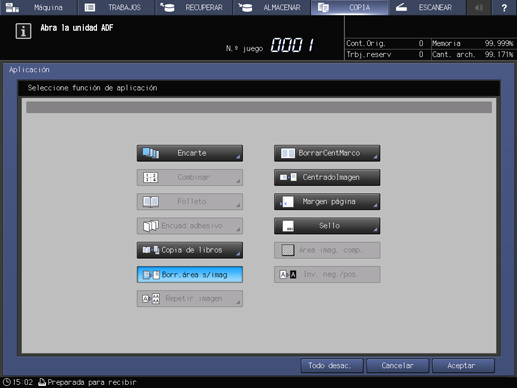Open the Sello function
The width and height of the screenshot is (517, 388).
point(327,226)
